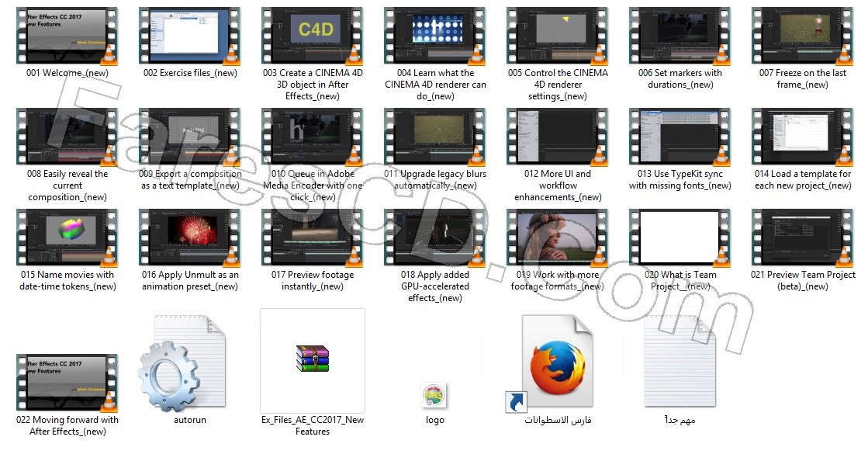Viewport: 868px width, 468px height.
Task: Click the '004 Learn what the CINEMA 4D renderer' filename
Action: click(x=435, y=85)
